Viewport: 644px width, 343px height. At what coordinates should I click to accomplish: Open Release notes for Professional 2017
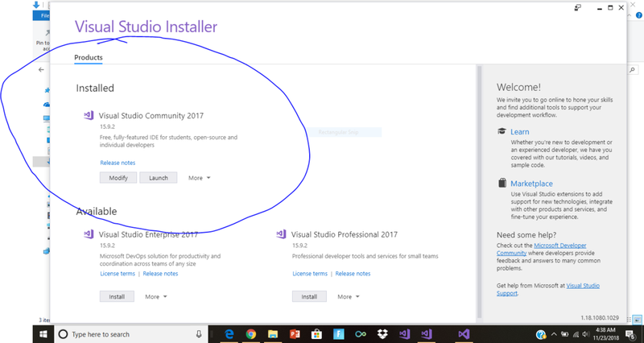click(353, 274)
